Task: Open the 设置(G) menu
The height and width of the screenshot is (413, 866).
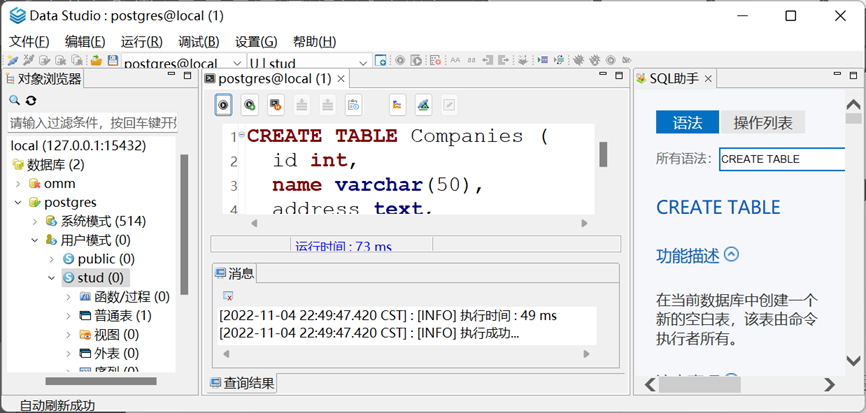Action: click(x=256, y=41)
